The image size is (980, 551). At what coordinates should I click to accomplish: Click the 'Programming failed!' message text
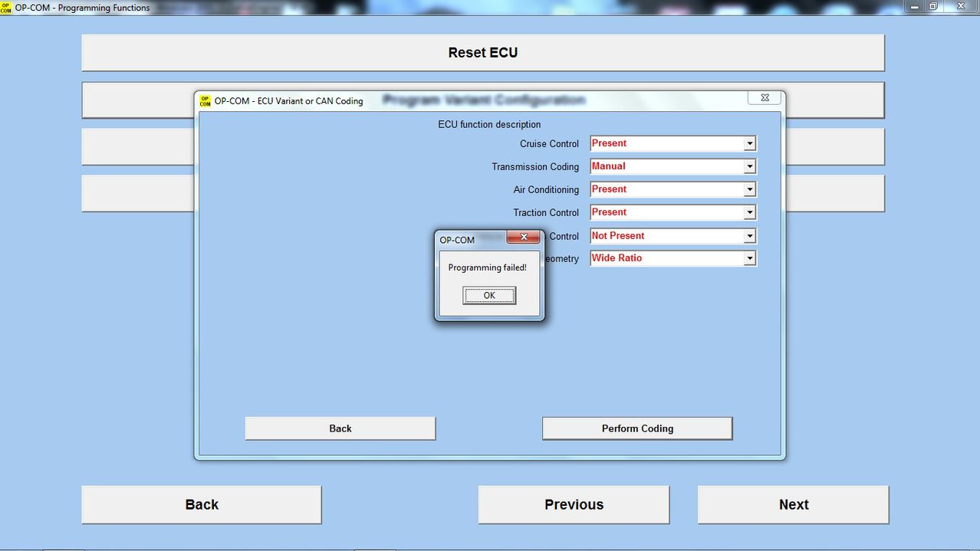487,267
